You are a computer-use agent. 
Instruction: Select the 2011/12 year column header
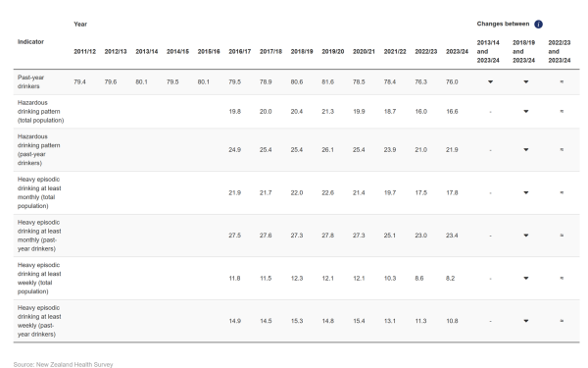pyautogui.click(x=84, y=51)
